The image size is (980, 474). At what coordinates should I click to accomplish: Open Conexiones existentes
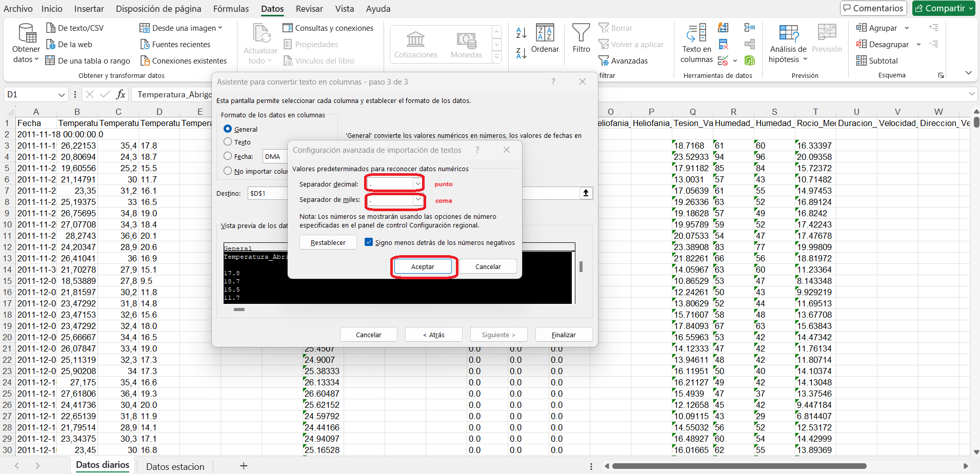pos(184,61)
